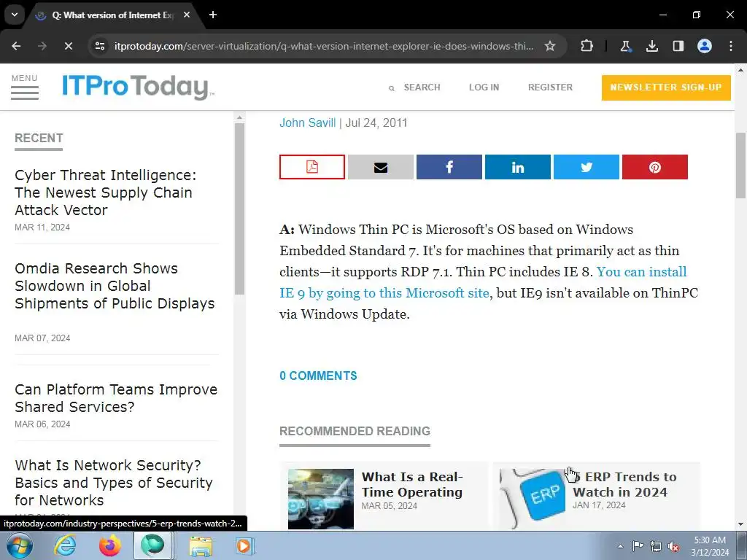
Task: Open the clock showing 5:30 AM
Action: [710, 546]
